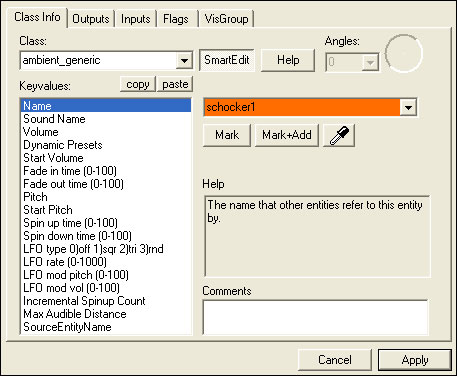Open the VisGroup tab
The width and height of the screenshot is (457, 376).
click(x=226, y=19)
